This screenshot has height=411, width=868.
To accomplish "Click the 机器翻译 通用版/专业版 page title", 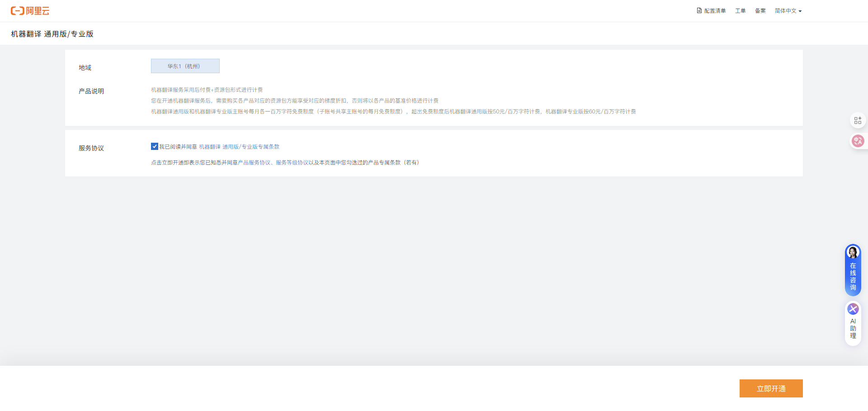I will click(x=52, y=34).
